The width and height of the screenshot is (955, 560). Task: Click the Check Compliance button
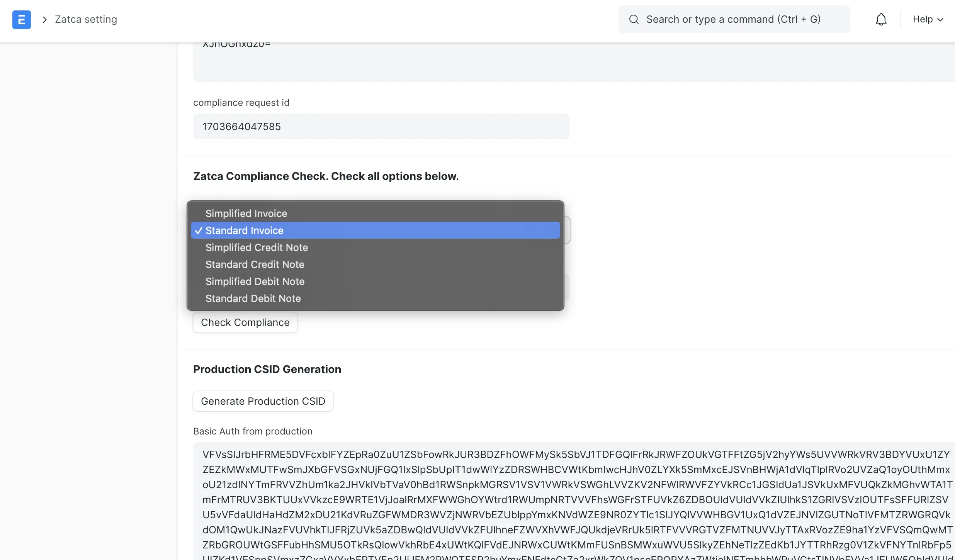[x=245, y=322]
